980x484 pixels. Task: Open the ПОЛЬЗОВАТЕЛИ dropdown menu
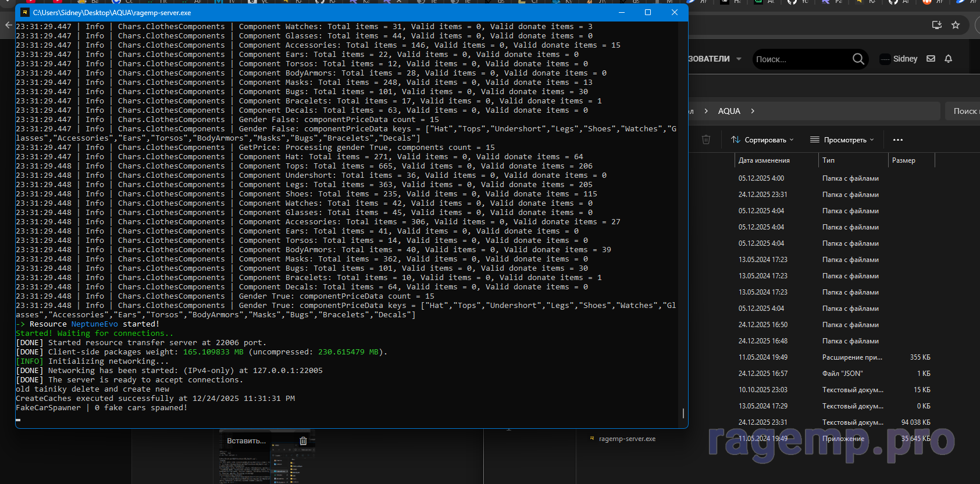click(x=715, y=59)
